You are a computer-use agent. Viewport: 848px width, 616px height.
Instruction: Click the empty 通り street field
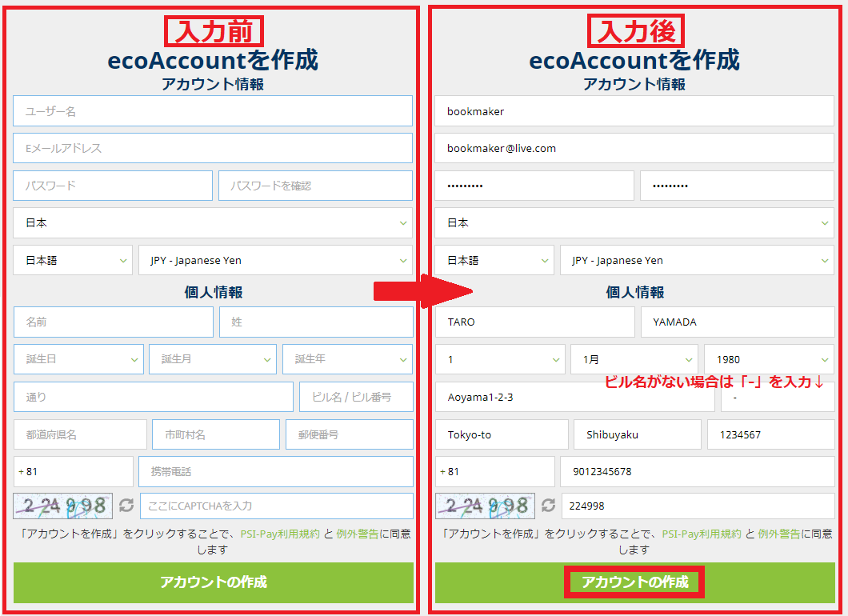pyautogui.click(x=154, y=397)
